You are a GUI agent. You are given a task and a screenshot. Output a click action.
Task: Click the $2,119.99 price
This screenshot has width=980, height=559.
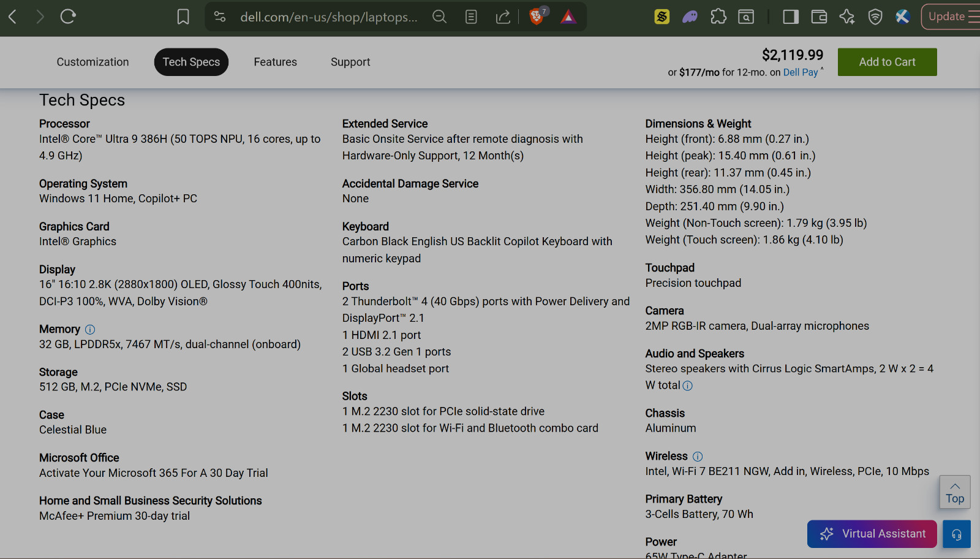(x=793, y=55)
